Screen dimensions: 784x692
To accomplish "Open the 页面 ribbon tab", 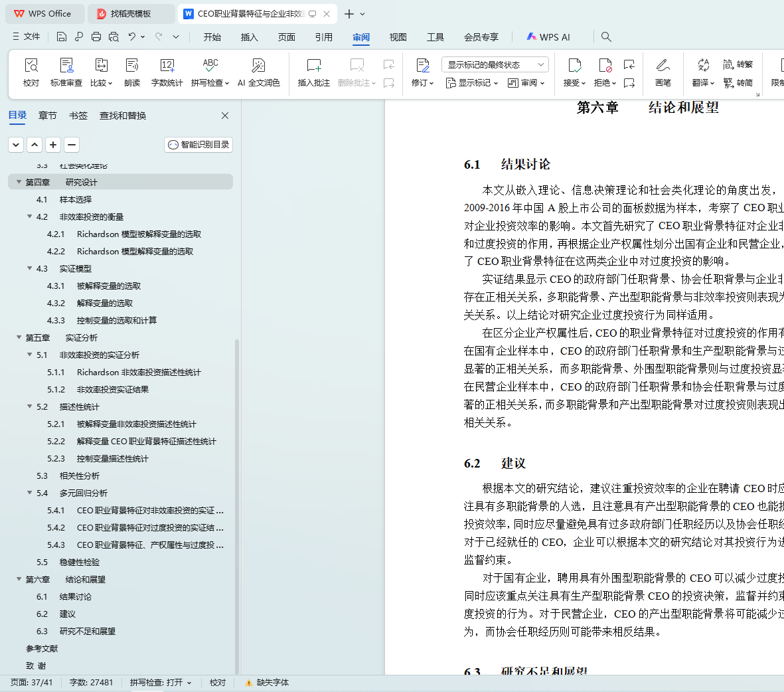I will 287,37.
